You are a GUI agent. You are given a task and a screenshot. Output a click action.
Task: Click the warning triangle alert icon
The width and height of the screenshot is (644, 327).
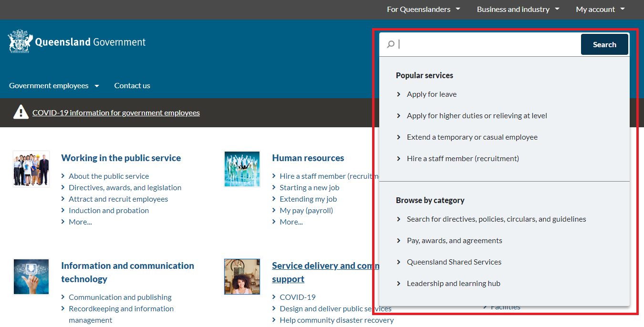click(x=21, y=112)
